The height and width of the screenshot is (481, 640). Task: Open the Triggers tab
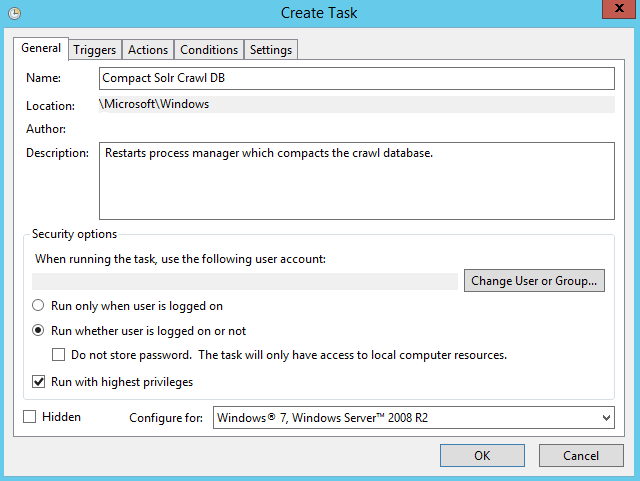95,50
